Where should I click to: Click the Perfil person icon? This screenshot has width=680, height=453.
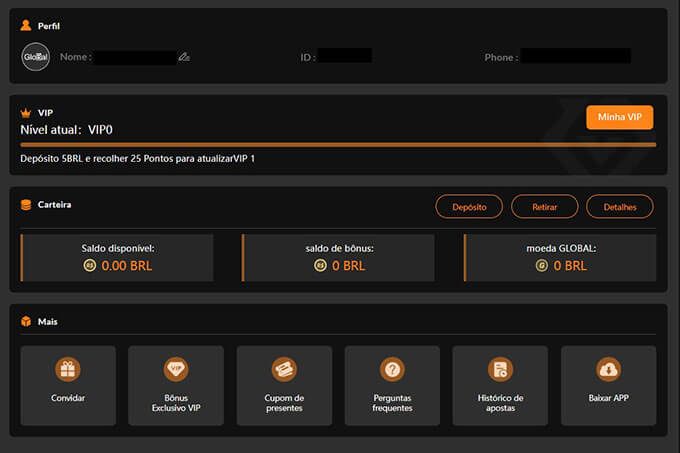pyautogui.click(x=26, y=24)
